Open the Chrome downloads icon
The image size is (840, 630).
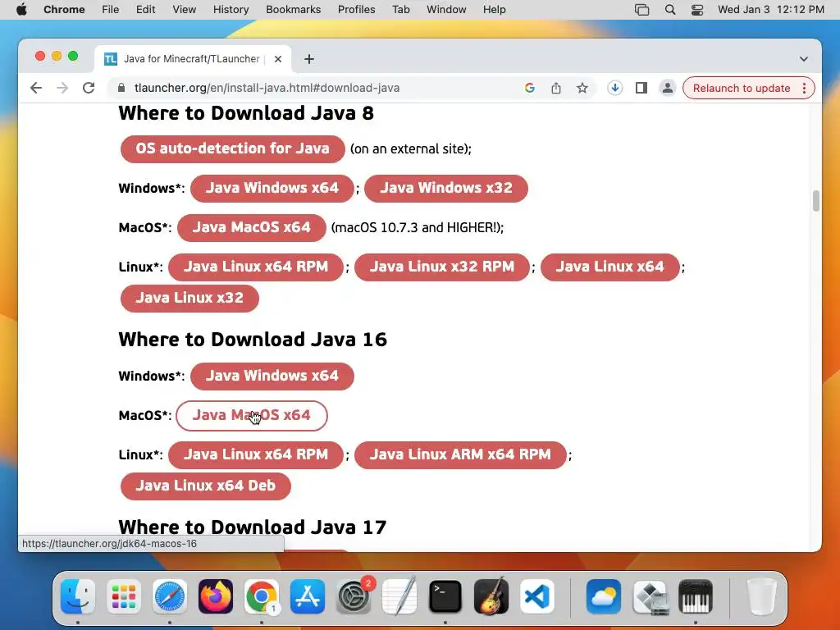pos(615,88)
